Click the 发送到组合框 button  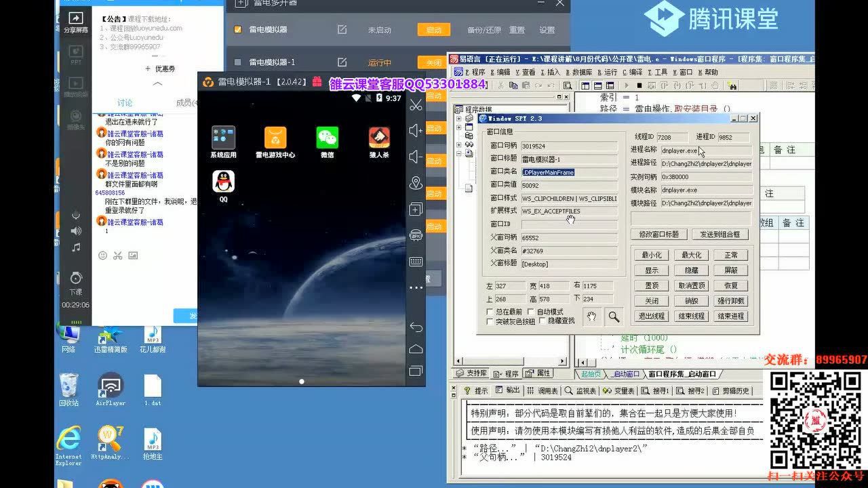click(720, 234)
